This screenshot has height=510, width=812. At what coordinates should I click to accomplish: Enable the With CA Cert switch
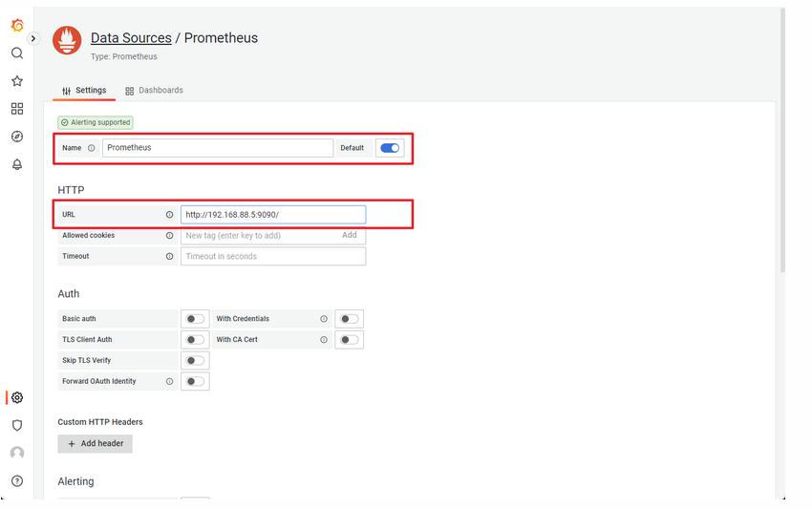tap(350, 340)
